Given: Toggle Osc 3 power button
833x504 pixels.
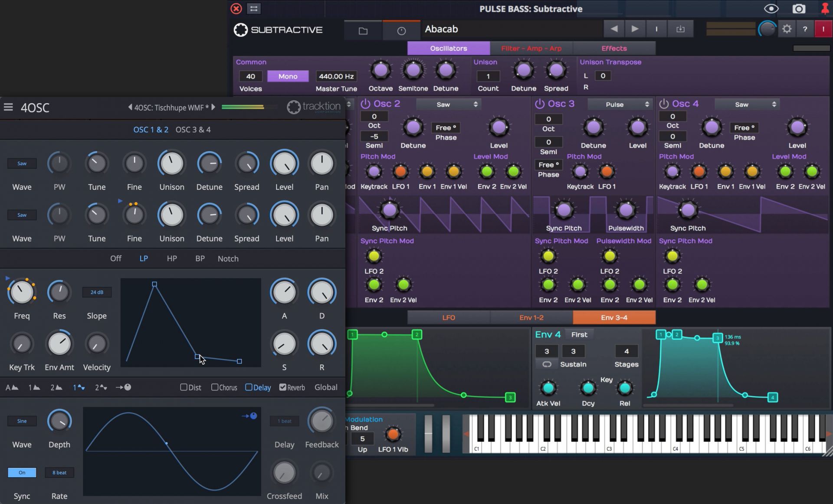Looking at the screenshot, I should (539, 104).
